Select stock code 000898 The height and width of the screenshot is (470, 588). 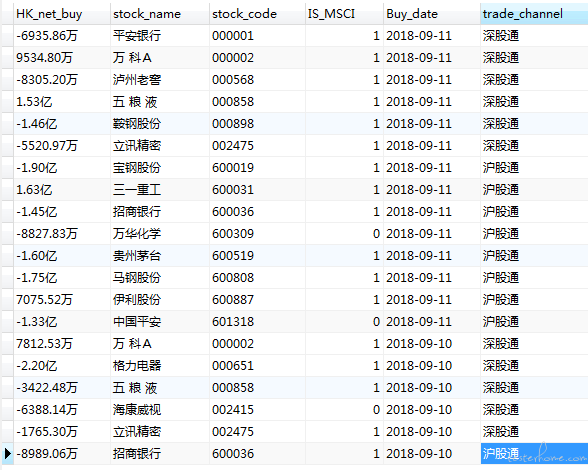(x=233, y=124)
